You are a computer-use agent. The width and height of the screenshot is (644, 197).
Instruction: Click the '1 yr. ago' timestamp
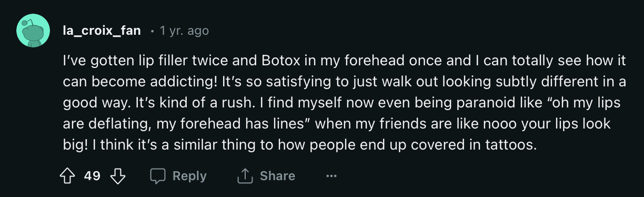(x=184, y=31)
